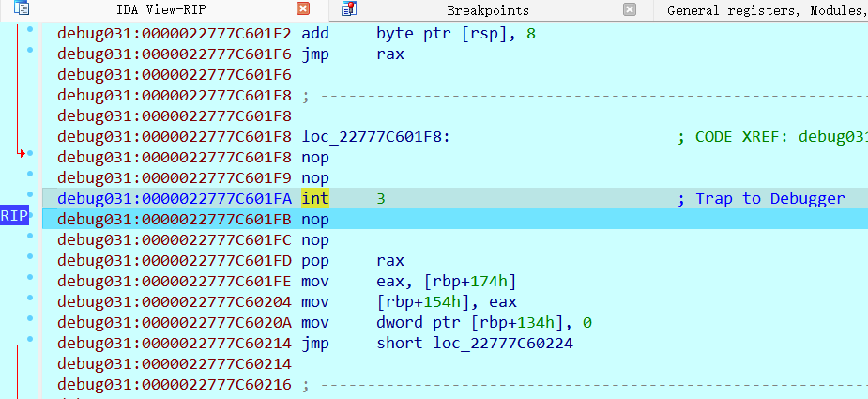
Task: Select 'add byte ptr [rsp], 8' instruction
Action: tap(419, 34)
